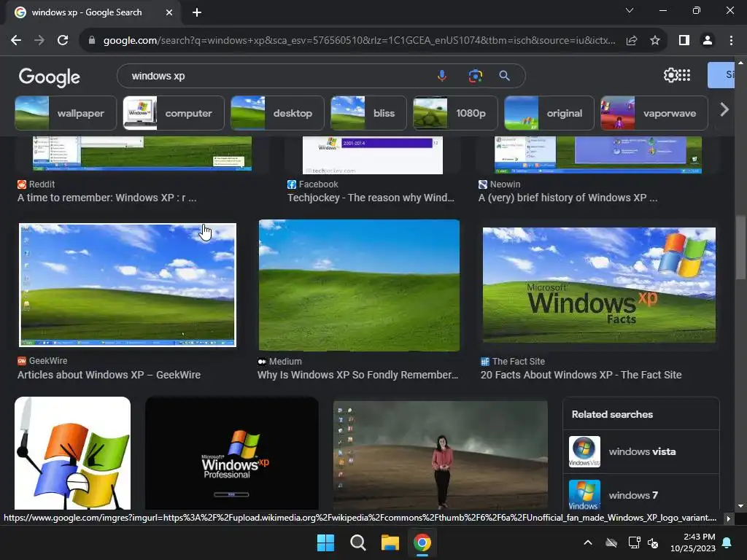Go back to the previous page

pos(16,41)
